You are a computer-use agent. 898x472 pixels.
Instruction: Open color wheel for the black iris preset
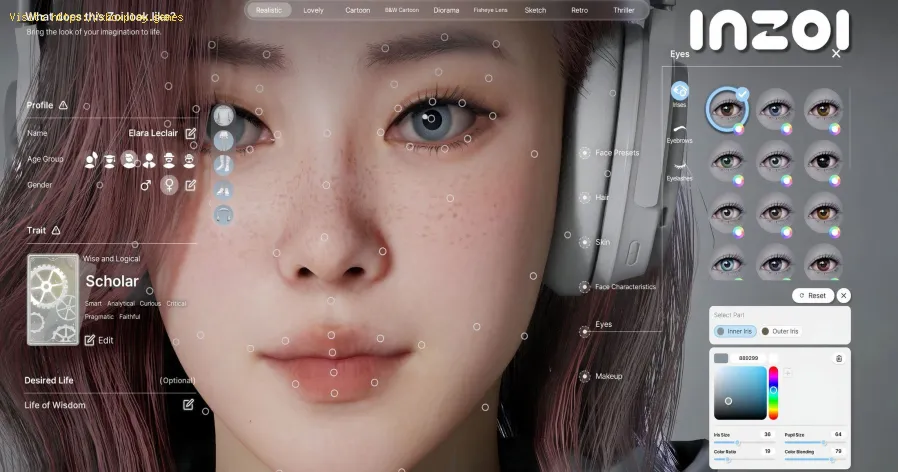coord(835,181)
